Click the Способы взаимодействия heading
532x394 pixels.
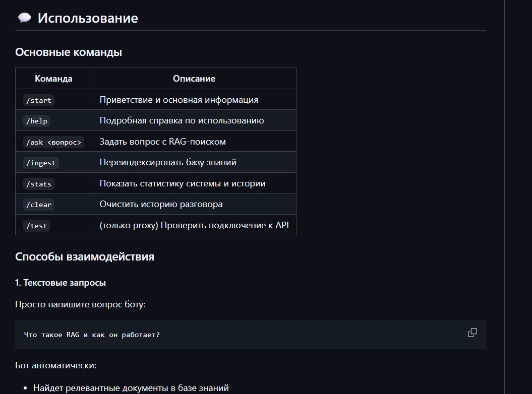click(85, 256)
